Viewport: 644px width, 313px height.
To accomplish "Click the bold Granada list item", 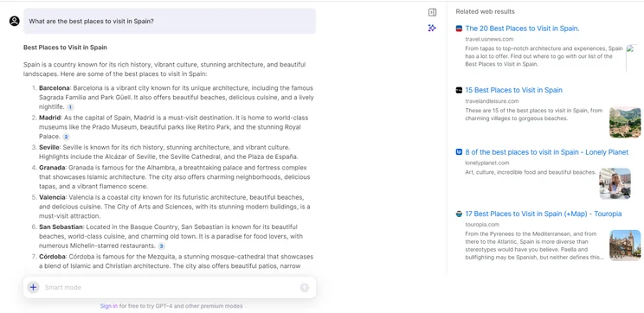I will 52,168.
